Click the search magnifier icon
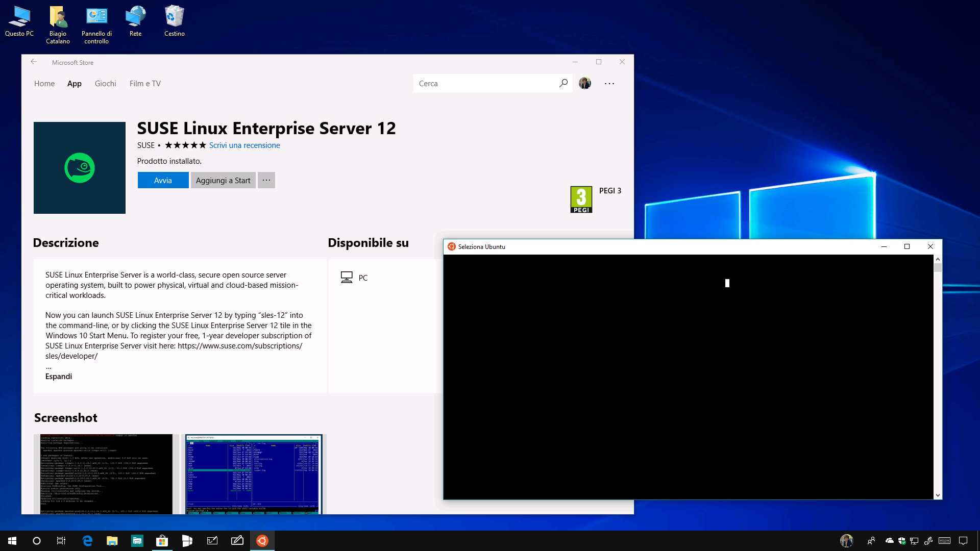 563,83
